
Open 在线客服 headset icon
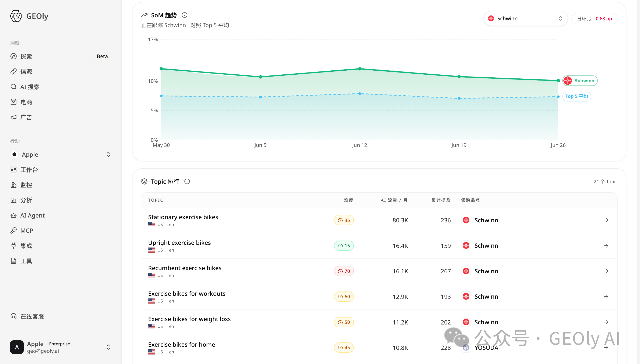coord(14,316)
